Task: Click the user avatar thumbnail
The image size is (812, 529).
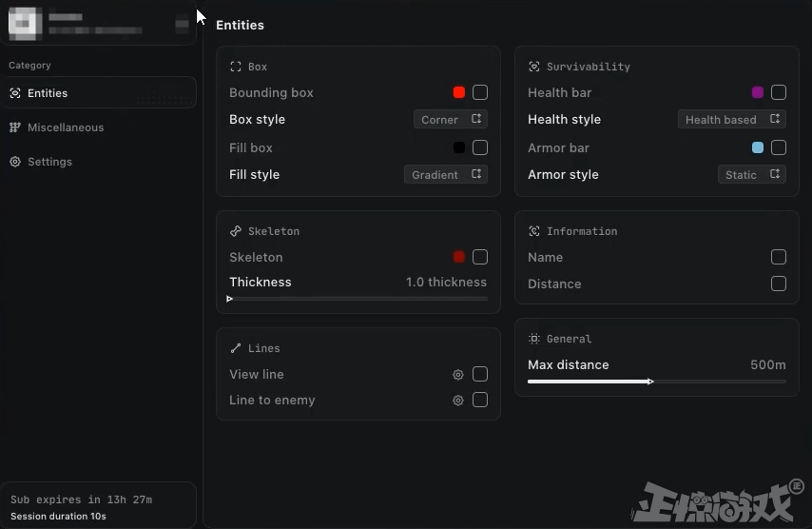Action: pyautogui.click(x=25, y=24)
